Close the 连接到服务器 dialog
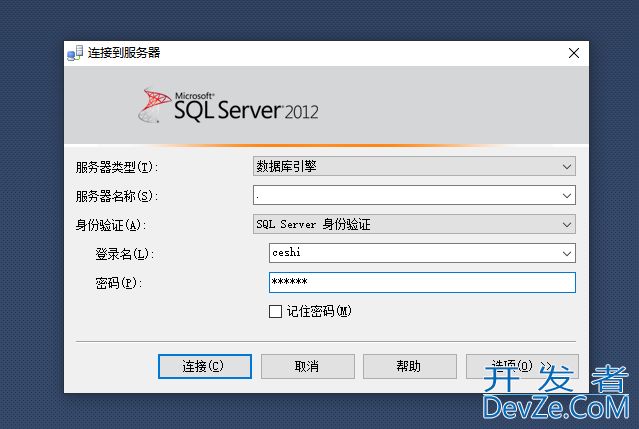 [574, 53]
